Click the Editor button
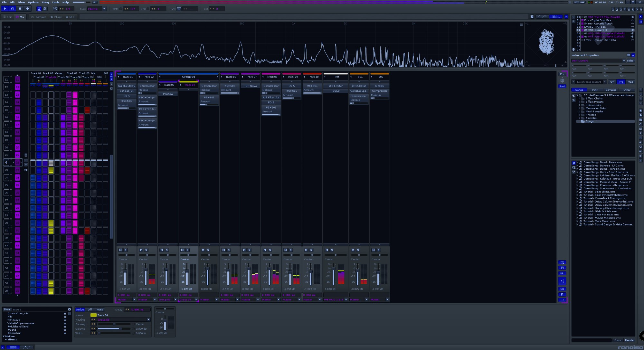Image resolution: width=644 pixels, height=350 pixels. [x=630, y=61]
